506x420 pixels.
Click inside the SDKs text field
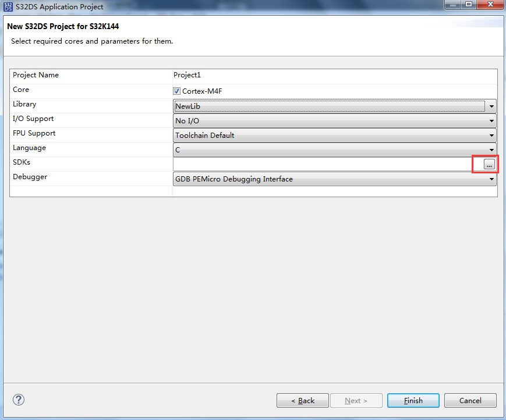[328, 164]
